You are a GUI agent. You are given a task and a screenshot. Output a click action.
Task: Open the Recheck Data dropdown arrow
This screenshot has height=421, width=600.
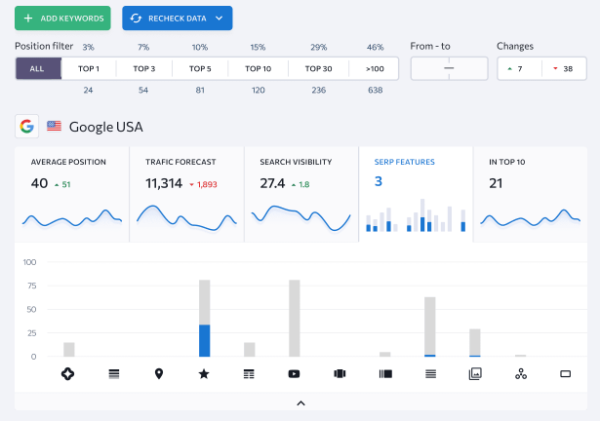(219, 18)
